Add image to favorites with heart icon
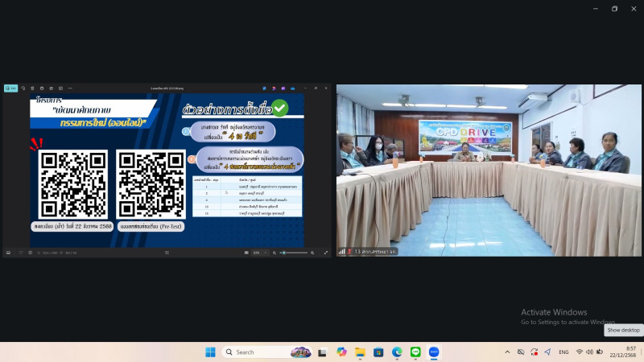 pos(21,253)
